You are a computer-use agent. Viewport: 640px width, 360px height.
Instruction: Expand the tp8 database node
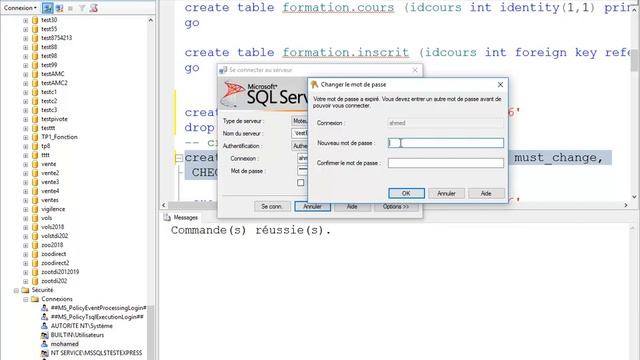click(26, 146)
